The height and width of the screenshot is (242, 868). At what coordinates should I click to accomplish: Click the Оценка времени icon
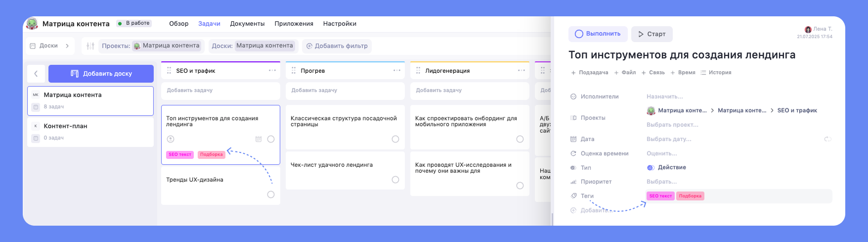coord(573,153)
